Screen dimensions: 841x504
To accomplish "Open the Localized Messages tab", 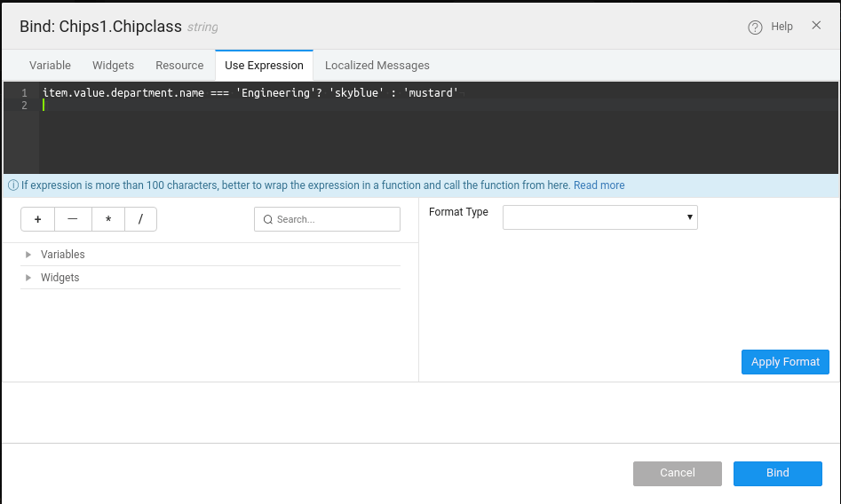I will 377,66.
